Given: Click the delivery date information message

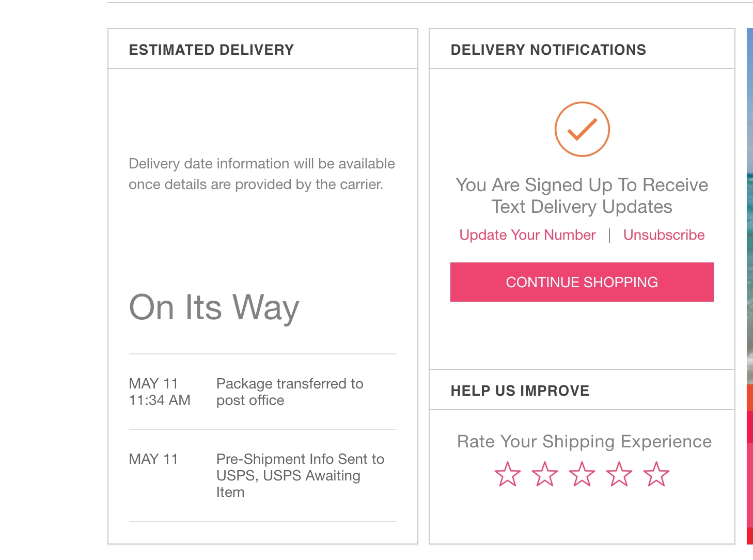Looking at the screenshot, I should coord(261,174).
